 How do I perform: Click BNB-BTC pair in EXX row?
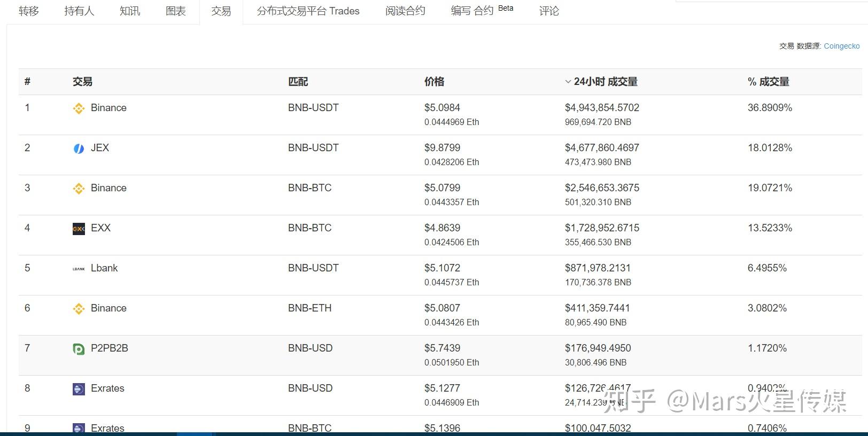pyautogui.click(x=309, y=228)
